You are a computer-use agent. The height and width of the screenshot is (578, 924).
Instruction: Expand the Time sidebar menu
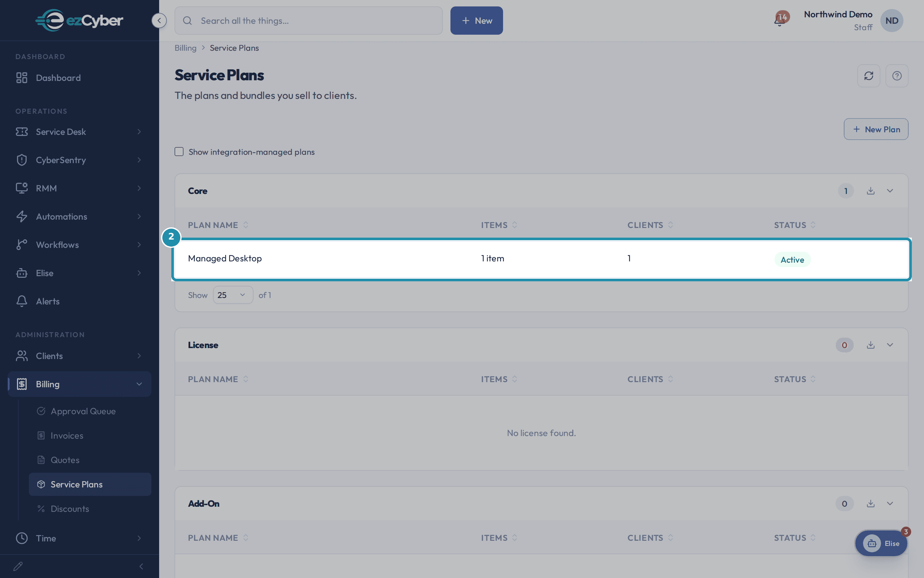point(80,538)
